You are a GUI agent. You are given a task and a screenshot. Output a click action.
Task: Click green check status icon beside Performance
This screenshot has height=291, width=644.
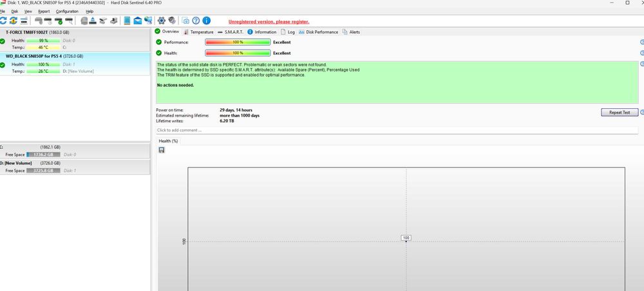(159, 42)
